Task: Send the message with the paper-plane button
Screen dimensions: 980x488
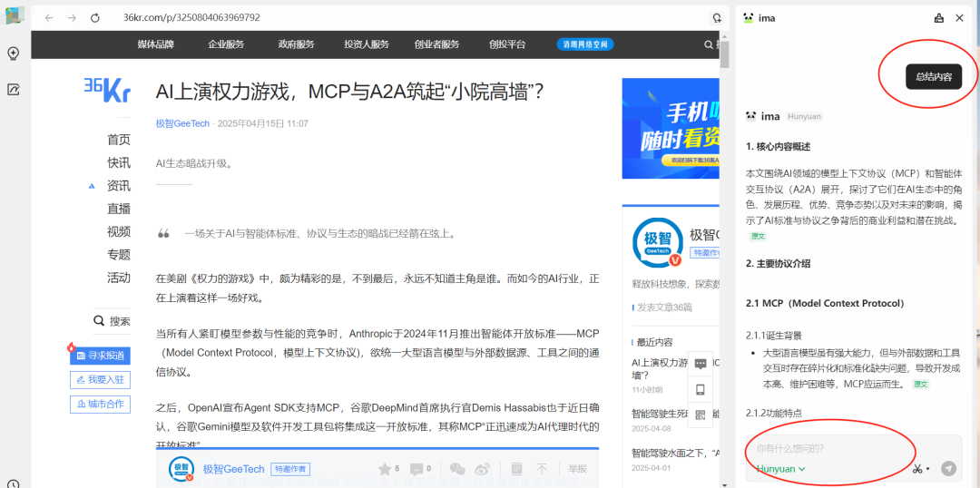Action: click(949, 468)
